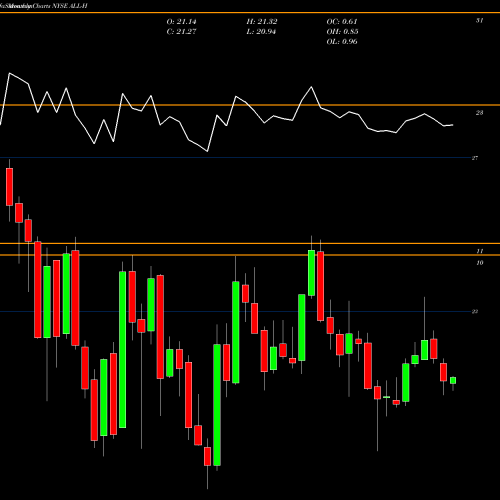The height and width of the screenshot is (500, 500).
Task: Click the 22 price level label
Action: point(475,311)
